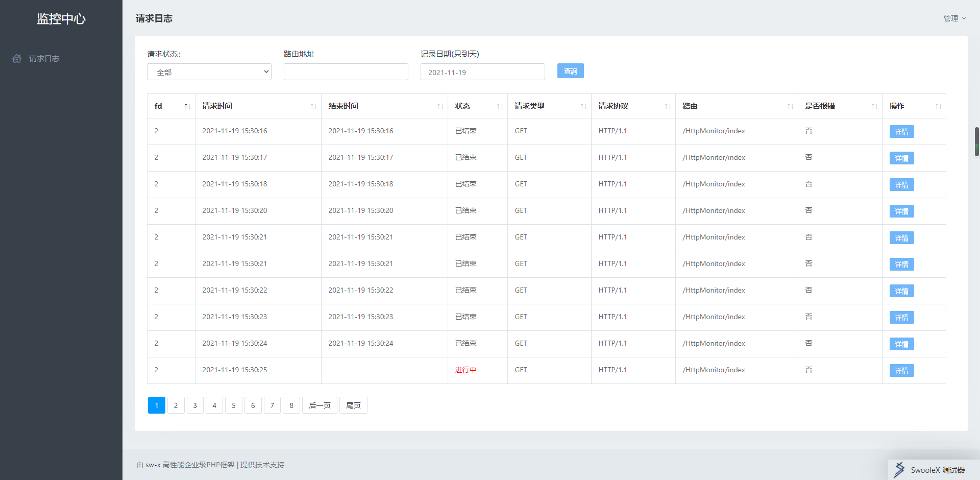Sort by 请求时间 column sort icon

[313, 106]
